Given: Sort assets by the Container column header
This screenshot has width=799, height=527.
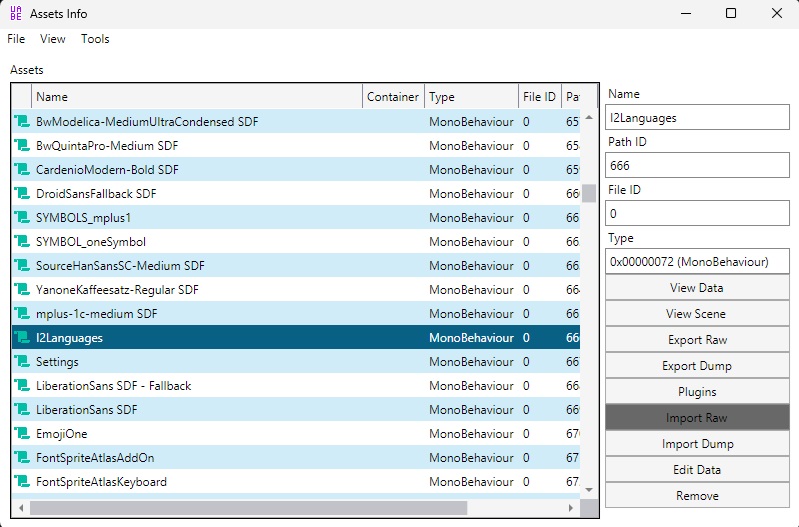Looking at the screenshot, I should tap(393, 96).
